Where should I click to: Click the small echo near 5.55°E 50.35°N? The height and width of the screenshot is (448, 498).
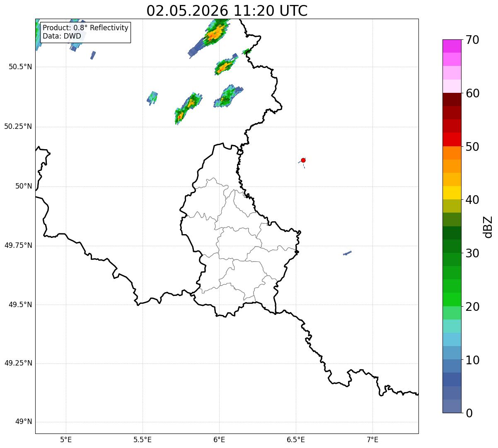[152, 98]
